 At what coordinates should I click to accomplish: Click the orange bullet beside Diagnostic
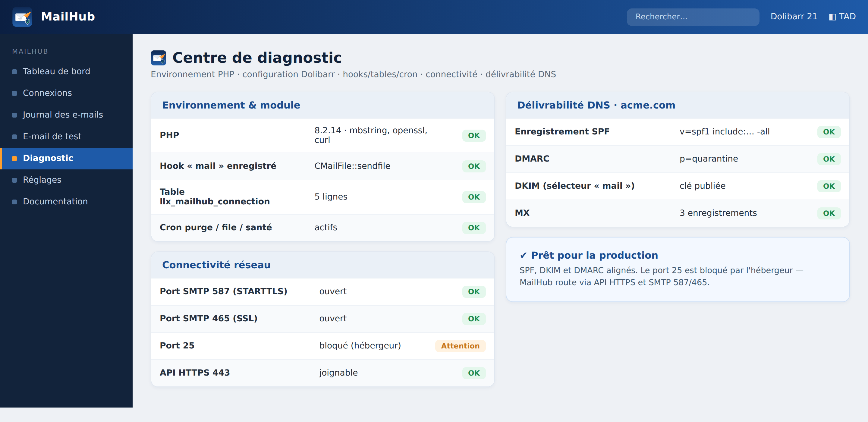14,159
